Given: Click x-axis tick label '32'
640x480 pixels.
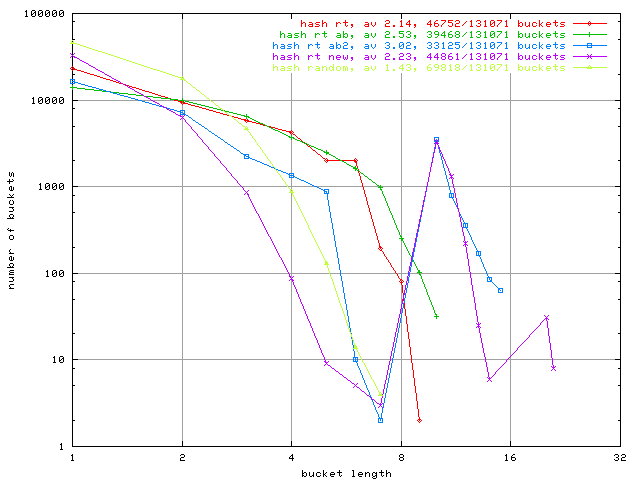Looking at the screenshot, I should point(620,458).
